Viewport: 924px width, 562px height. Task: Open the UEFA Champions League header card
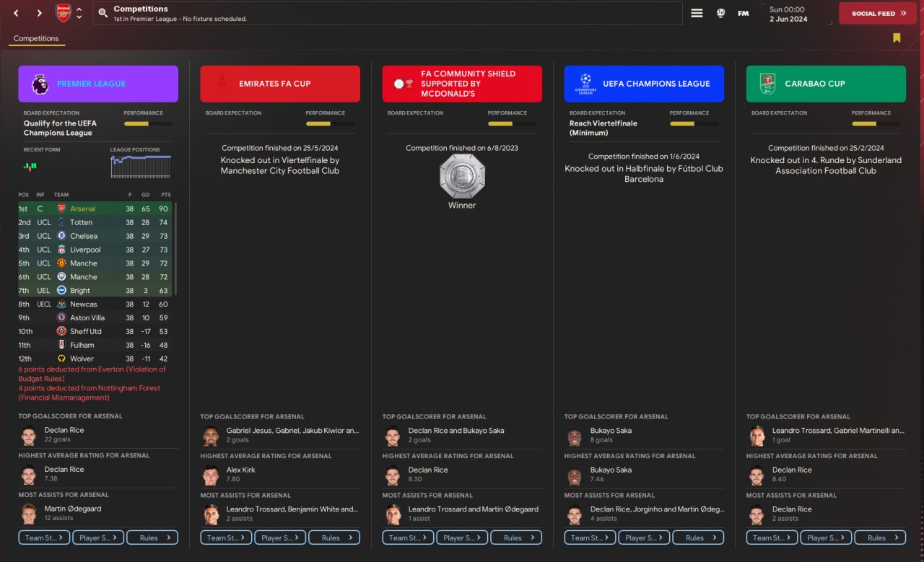pyautogui.click(x=644, y=84)
